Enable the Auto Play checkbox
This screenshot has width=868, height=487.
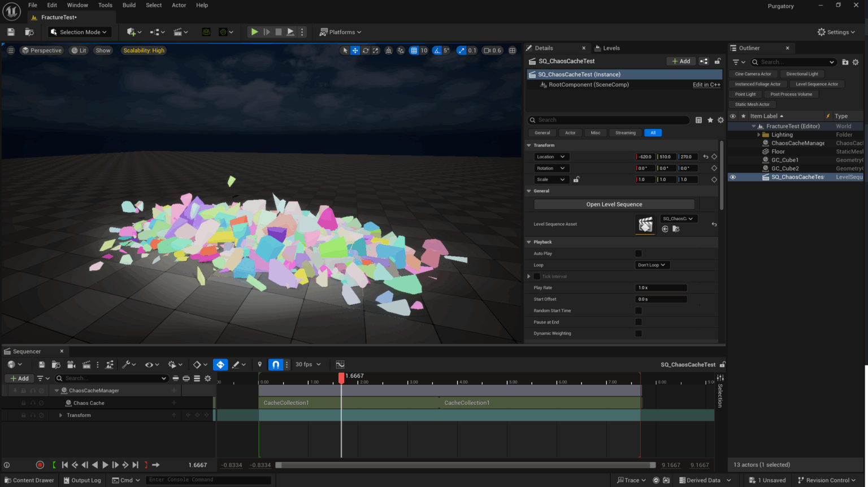[638, 253]
